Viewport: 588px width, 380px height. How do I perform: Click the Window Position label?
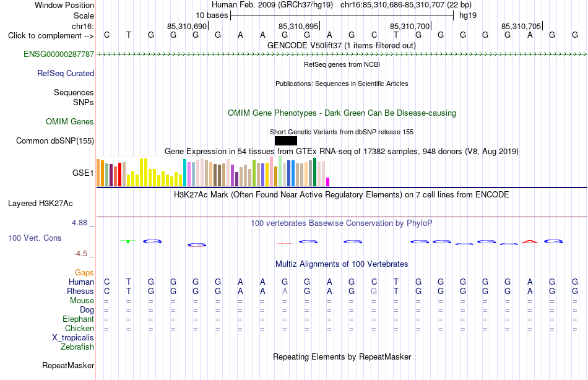pos(64,5)
